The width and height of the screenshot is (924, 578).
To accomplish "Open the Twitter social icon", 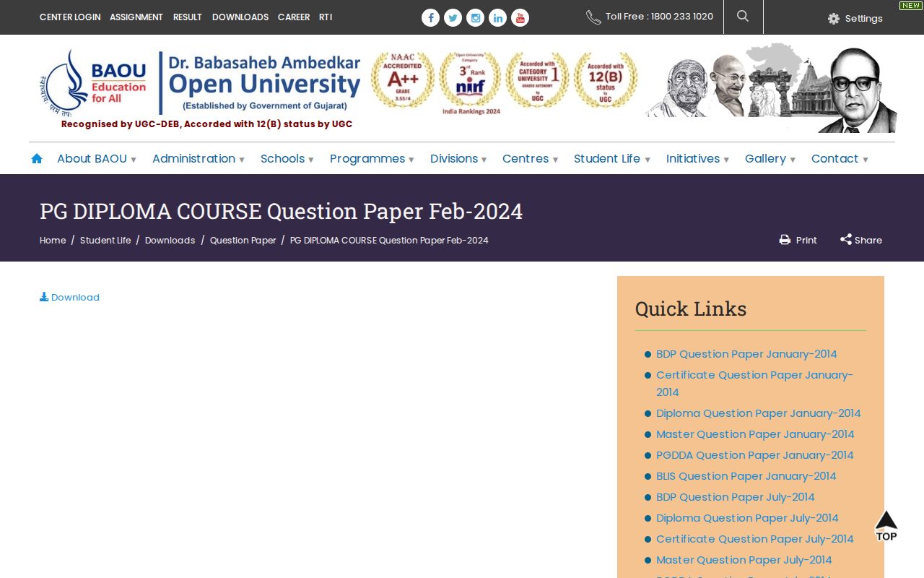I will pyautogui.click(x=453, y=17).
